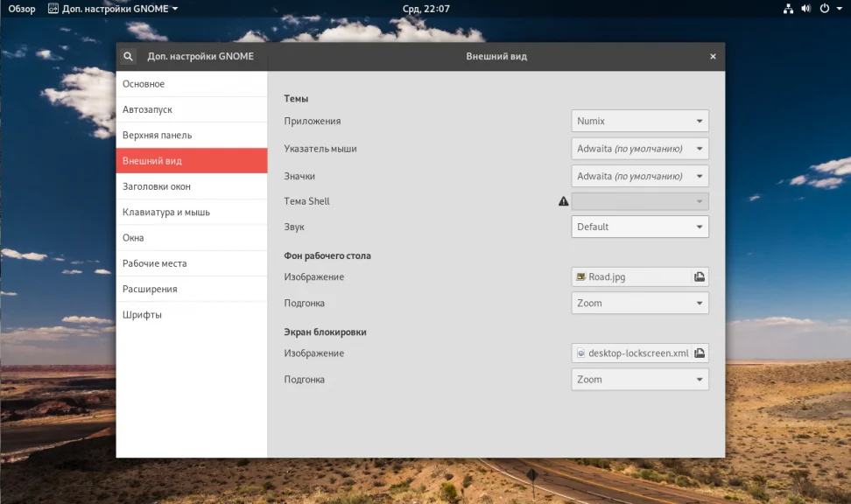Image resolution: width=851 pixels, height=504 pixels.
Task: Click the clock Срд, 22:07 in top bar
Action: tap(426, 9)
